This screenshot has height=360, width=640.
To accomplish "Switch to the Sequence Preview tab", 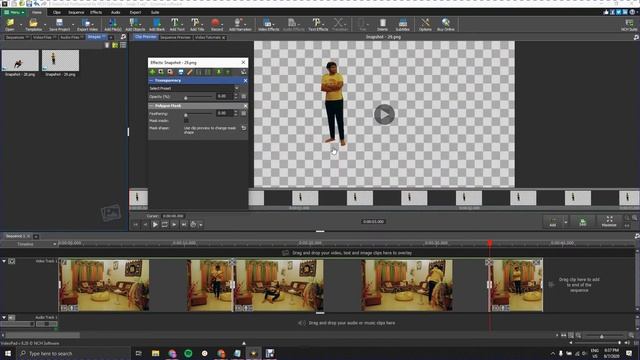I will tap(175, 37).
